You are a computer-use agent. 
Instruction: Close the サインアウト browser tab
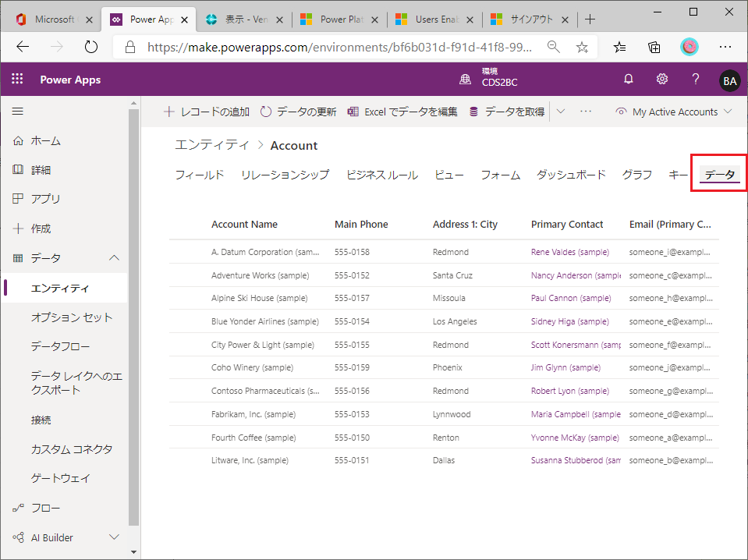pos(565,19)
